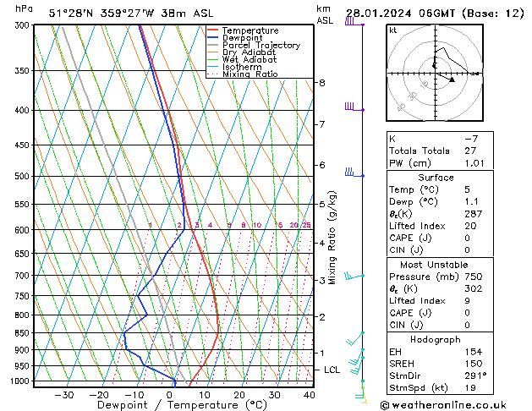Click the grey Parcel Trajectory legend line
Viewport: 532px width, 411px height.
point(212,45)
